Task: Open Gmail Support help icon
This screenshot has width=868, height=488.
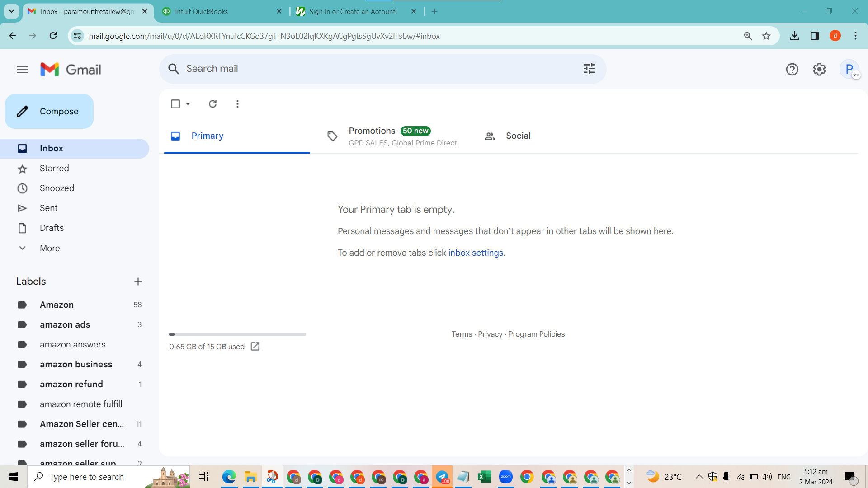Action: [x=792, y=69]
